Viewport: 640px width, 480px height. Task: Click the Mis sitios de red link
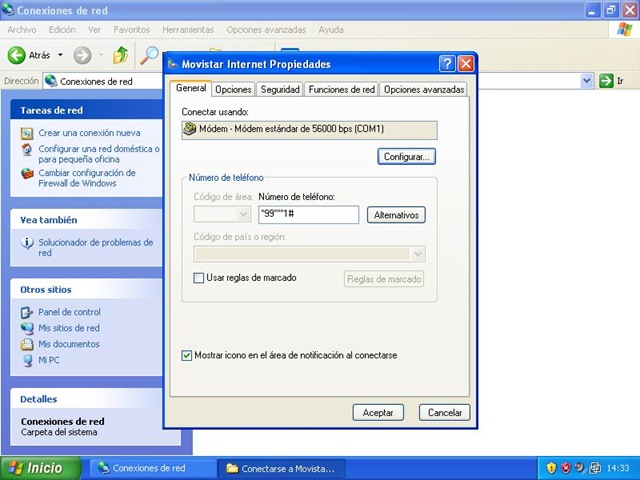pos(69,328)
